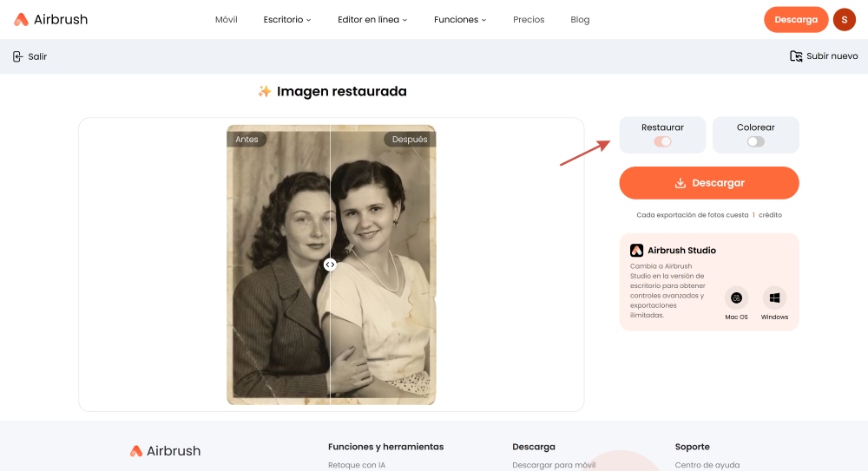
Task: Toggle the Restaurar switch
Action: [662, 141]
